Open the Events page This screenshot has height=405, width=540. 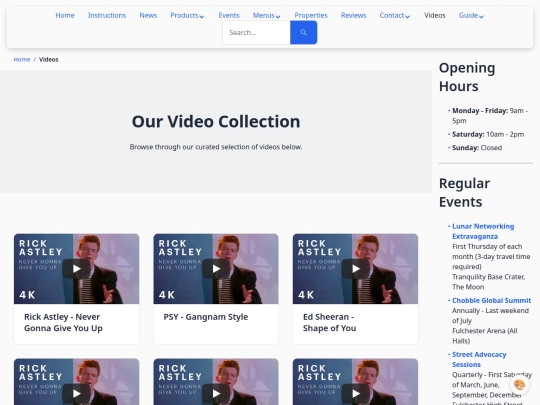point(229,15)
